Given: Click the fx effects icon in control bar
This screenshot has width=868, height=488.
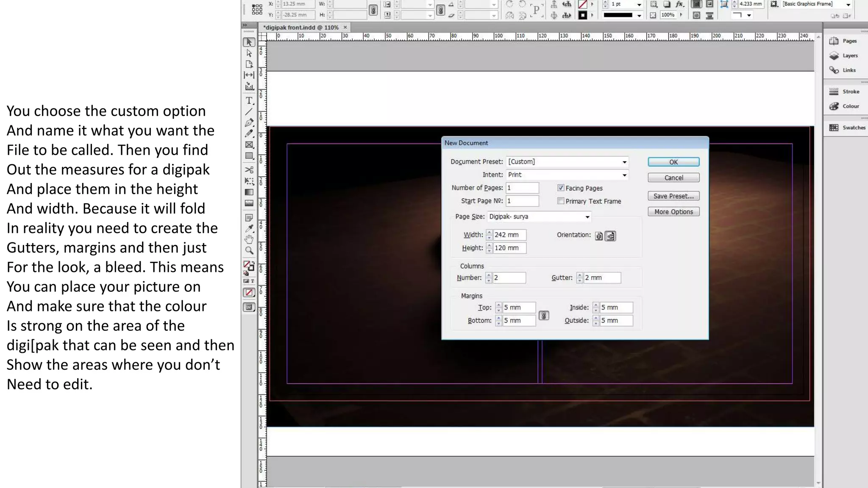Looking at the screenshot, I should click(679, 4).
